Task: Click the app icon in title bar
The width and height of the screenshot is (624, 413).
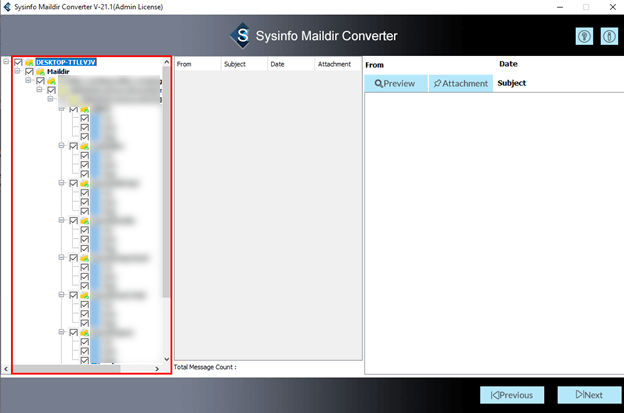Action: click(x=7, y=7)
